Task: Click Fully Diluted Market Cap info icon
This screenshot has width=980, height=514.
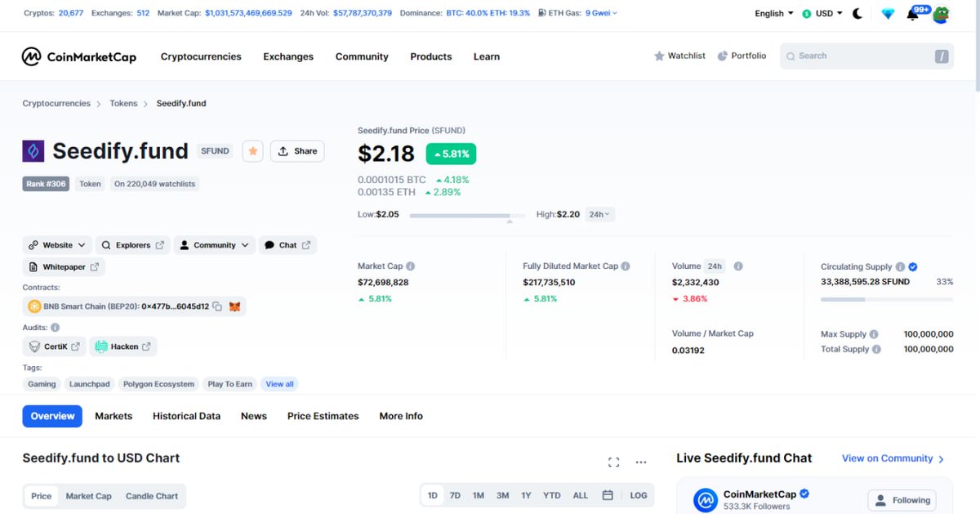Action: click(626, 266)
